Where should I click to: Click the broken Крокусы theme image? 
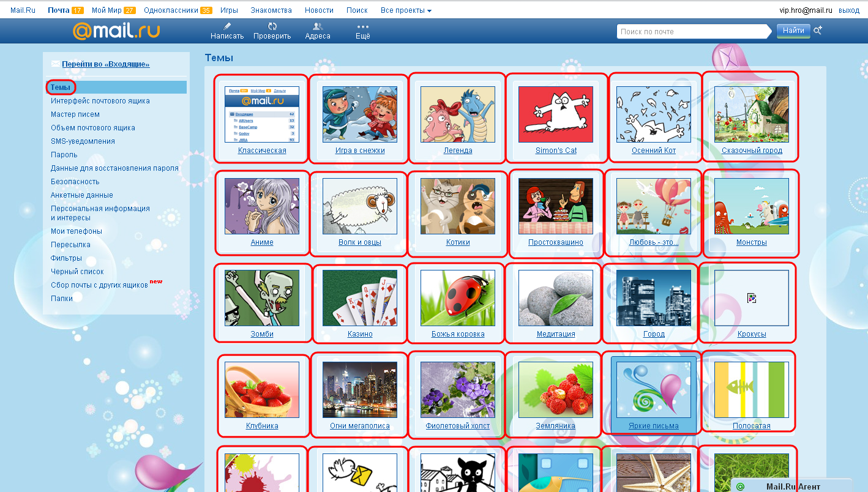(752, 298)
